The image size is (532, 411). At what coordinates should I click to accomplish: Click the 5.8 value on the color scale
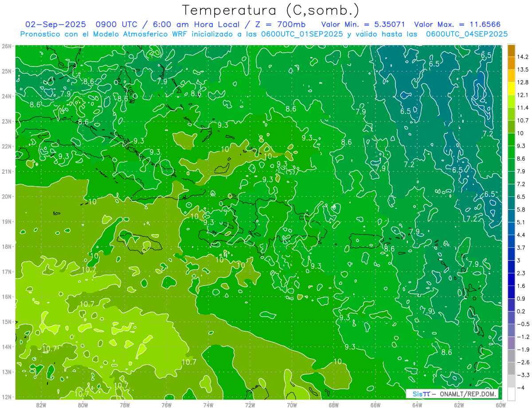pos(521,209)
